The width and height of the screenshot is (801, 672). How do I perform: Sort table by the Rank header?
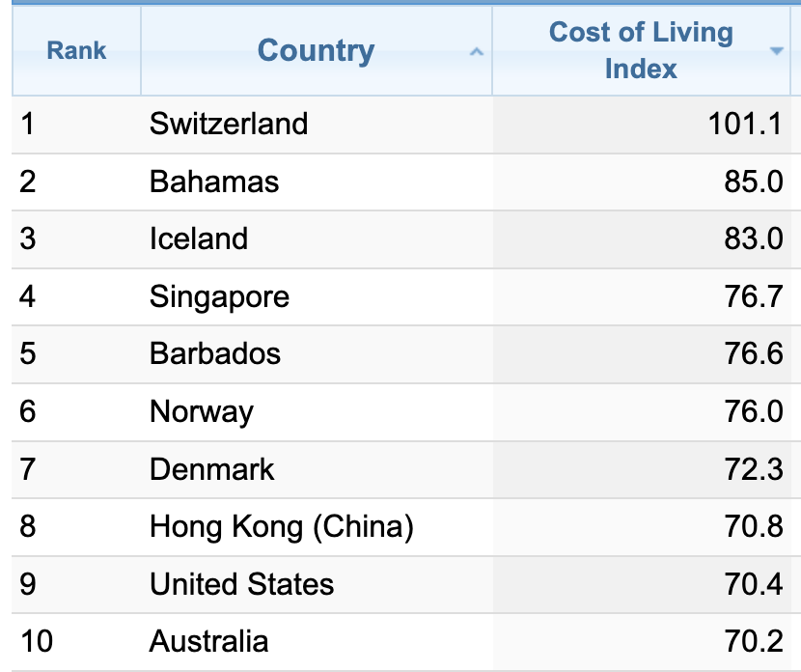[76, 51]
